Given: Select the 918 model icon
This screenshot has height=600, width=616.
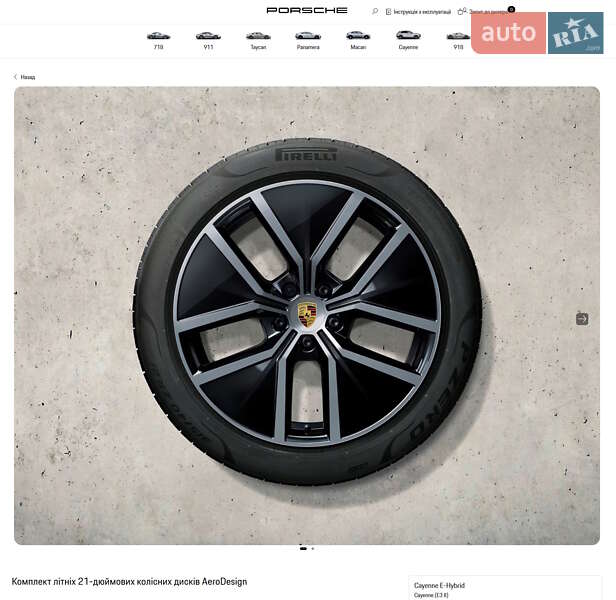Looking at the screenshot, I should tap(458, 40).
